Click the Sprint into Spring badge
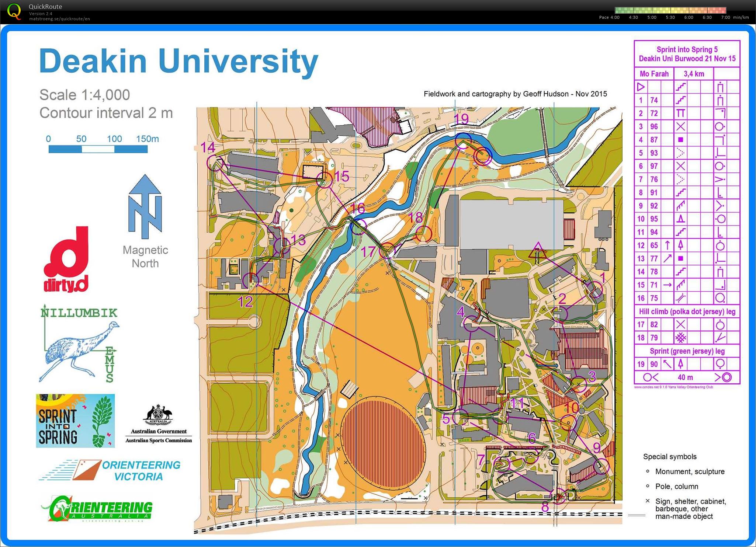This screenshot has width=756, height=547. point(75,421)
